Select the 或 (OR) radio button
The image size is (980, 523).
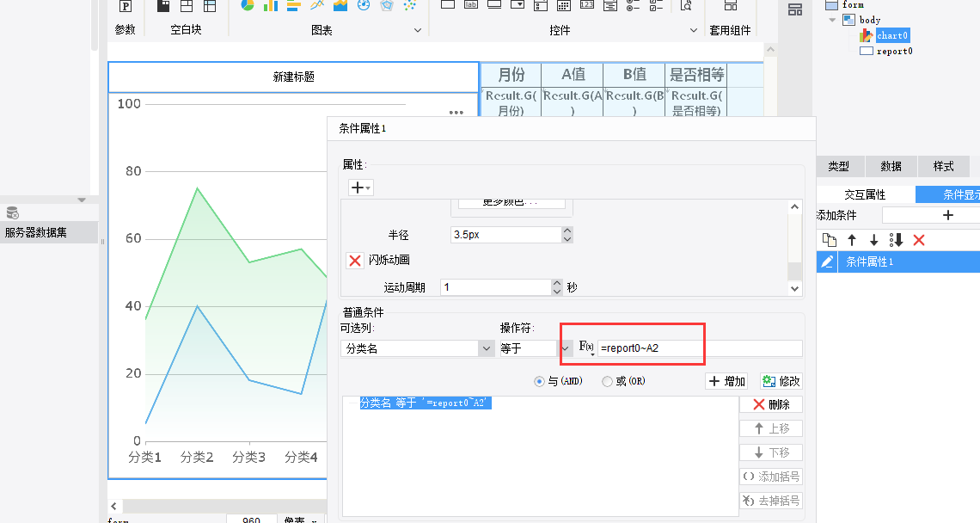click(607, 381)
